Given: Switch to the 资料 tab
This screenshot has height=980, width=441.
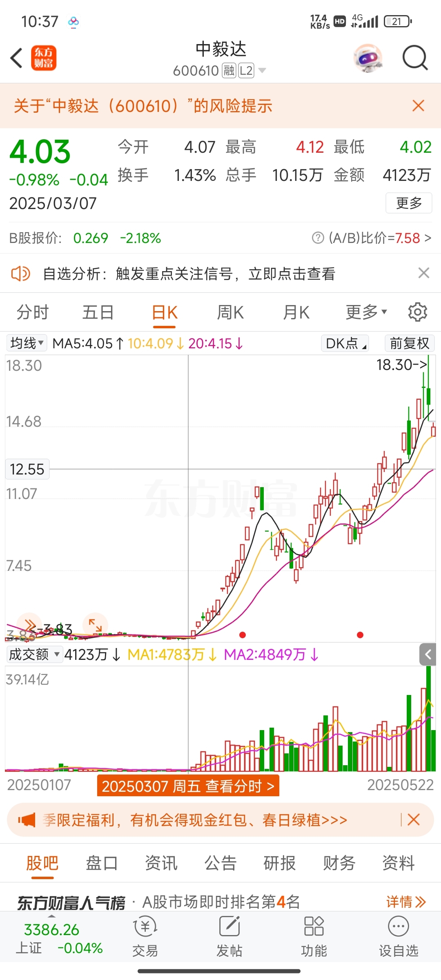Looking at the screenshot, I should [x=399, y=863].
